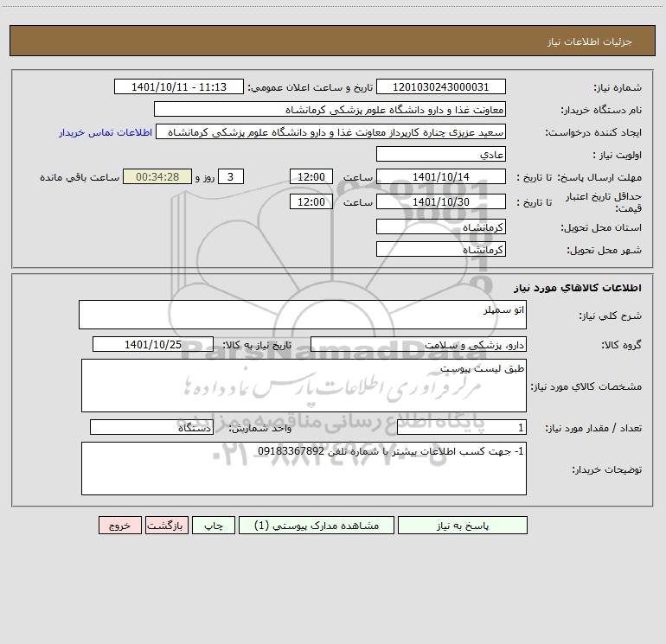This screenshot has height=644, width=666.
Task: Open مشاهده مدارک پیوستی (1) button
Action: pyautogui.click(x=317, y=525)
